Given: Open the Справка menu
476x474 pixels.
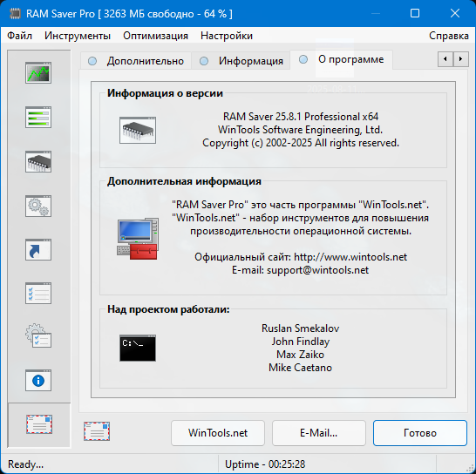Looking at the screenshot, I should pyautogui.click(x=448, y=36).
